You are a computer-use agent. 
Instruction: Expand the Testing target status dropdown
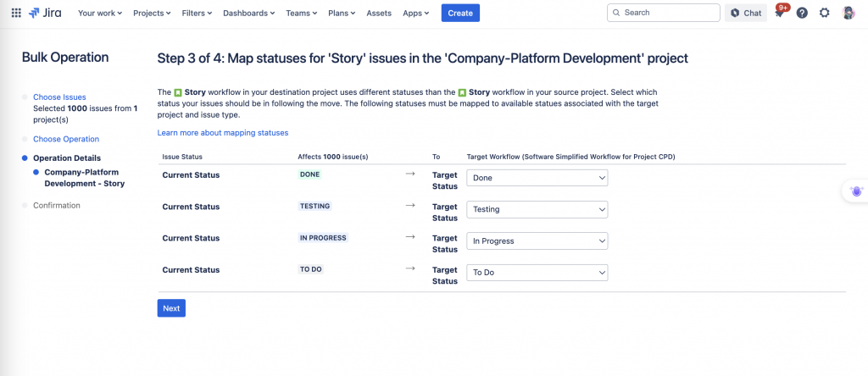pos(537,209)
